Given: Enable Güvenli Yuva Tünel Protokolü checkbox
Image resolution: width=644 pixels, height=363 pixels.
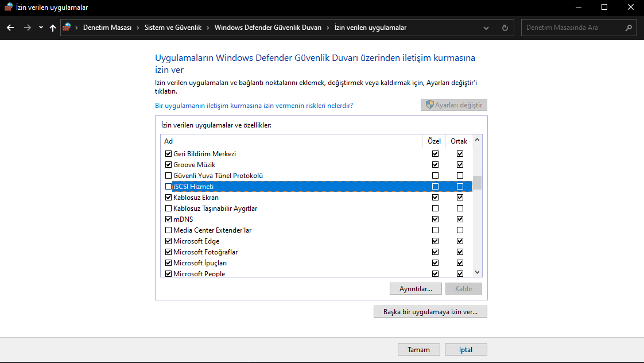Looking at the screenshot, I should point(168,176).
